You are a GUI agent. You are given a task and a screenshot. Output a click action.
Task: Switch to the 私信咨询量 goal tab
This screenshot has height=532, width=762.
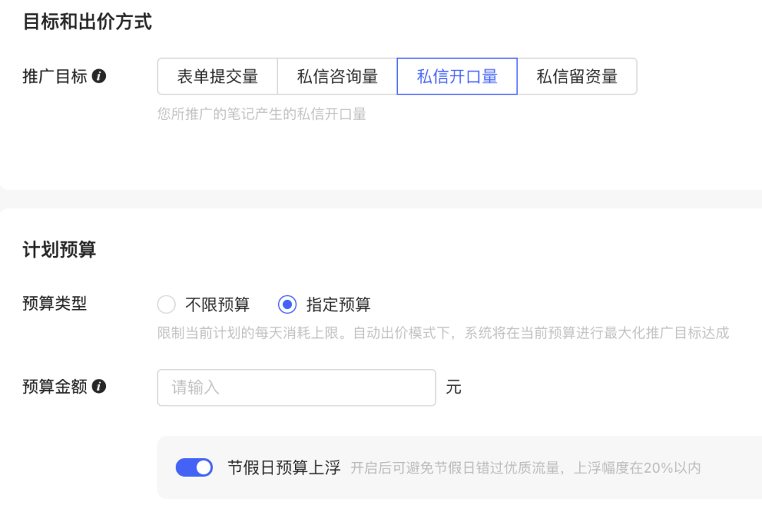tap(337, 76)
